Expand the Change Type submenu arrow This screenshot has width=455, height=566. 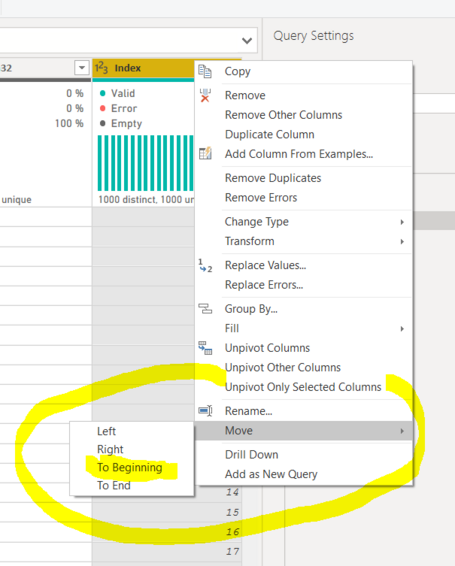click(402, 222)
